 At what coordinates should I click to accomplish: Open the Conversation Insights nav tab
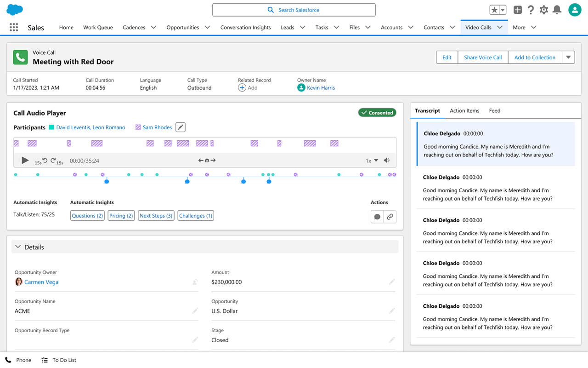click(x=245, y=28)
